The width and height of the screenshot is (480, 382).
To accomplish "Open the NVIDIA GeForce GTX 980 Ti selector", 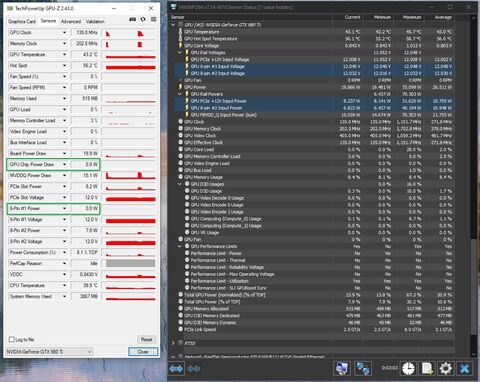I will pyautogui.click(x=49, y=351).
